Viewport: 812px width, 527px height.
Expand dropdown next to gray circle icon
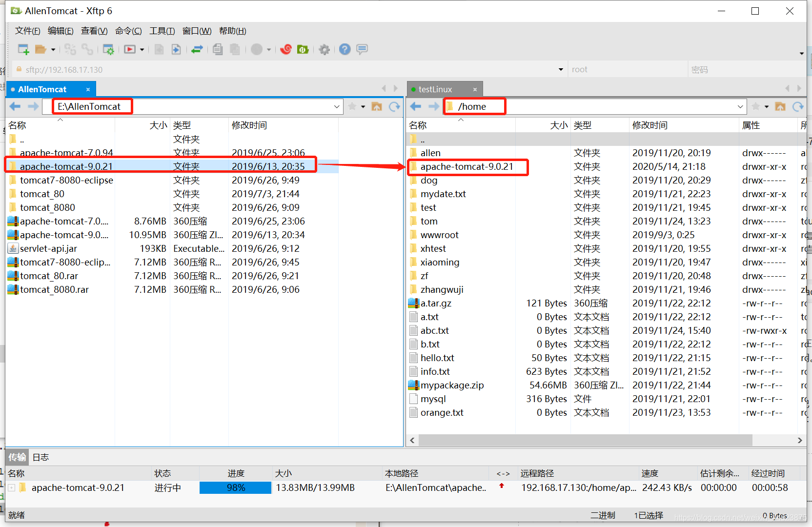coord(269,50)
